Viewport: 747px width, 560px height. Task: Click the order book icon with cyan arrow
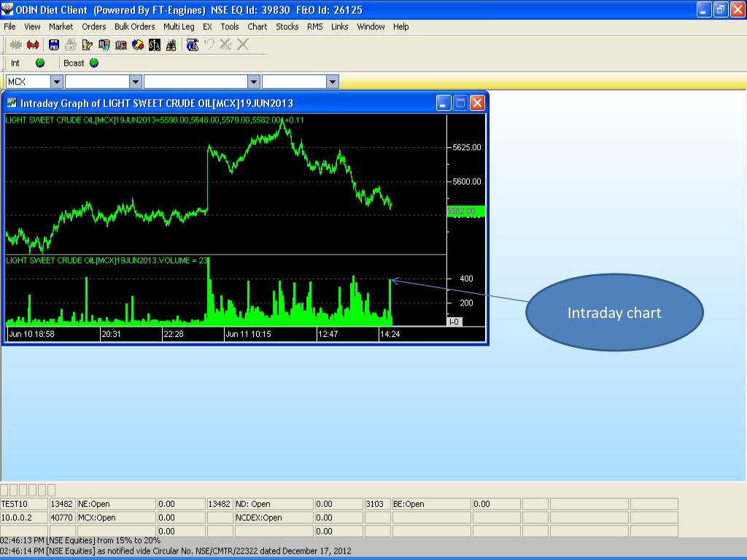(x=104, y=44)
